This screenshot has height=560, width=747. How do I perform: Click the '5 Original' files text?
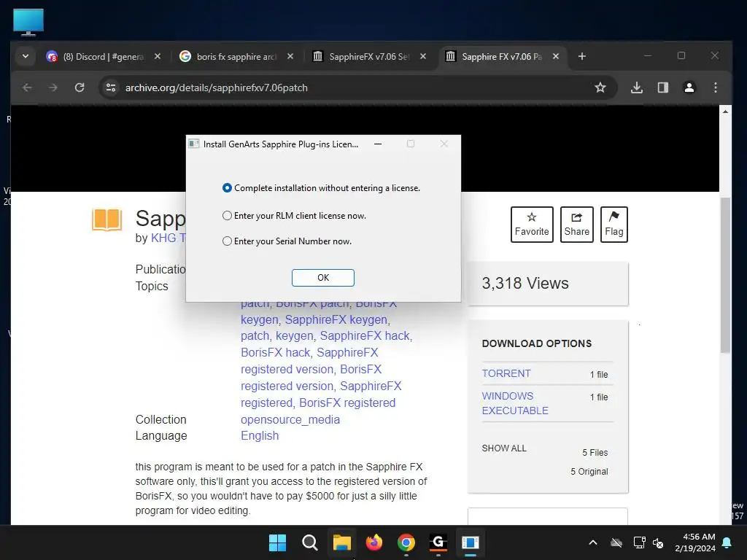point(589,472)
